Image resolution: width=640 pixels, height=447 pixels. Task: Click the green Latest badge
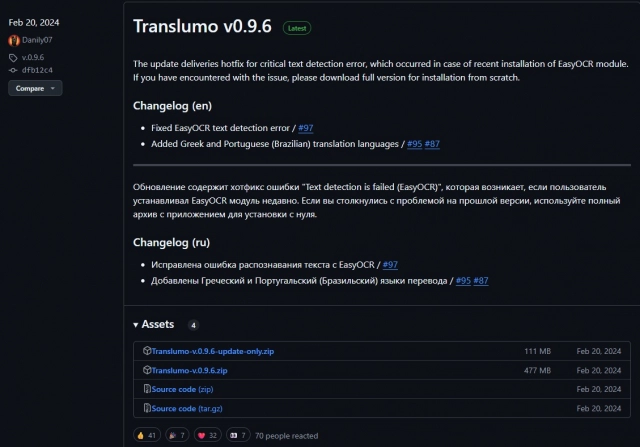(297, 28)
